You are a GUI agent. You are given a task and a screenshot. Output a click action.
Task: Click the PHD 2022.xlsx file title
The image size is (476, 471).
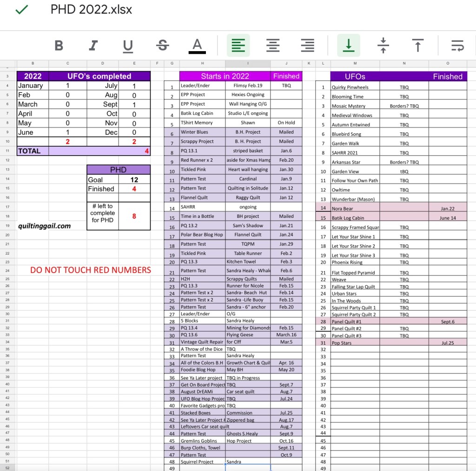coord(91,10)
